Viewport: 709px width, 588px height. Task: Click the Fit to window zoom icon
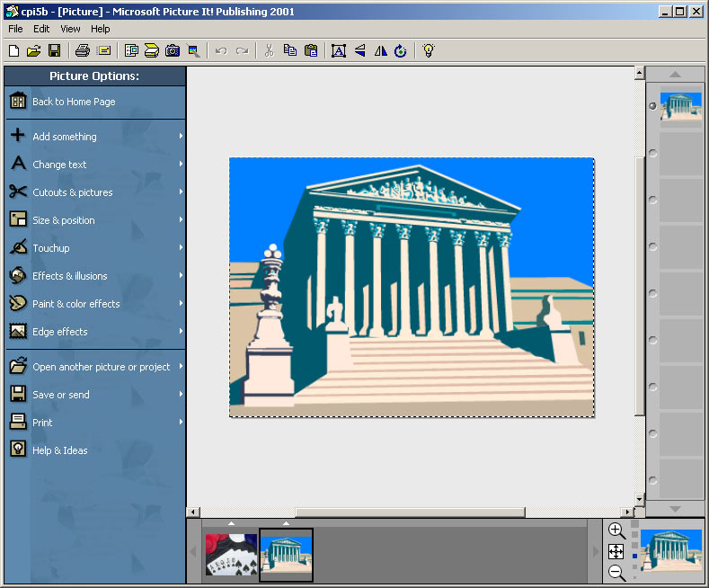click(x=616, y=552)
